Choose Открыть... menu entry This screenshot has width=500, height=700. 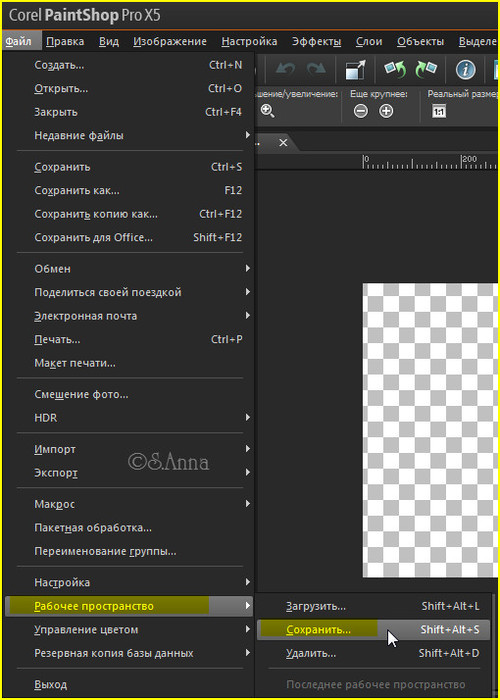[129, 88]
